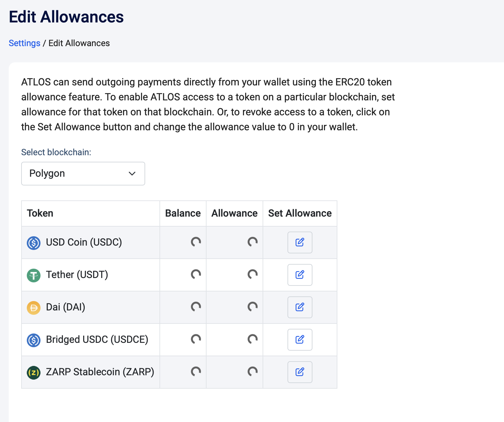Go back to Settings via the breadcrumb
The image size is (504, 422).
point(24,43)
